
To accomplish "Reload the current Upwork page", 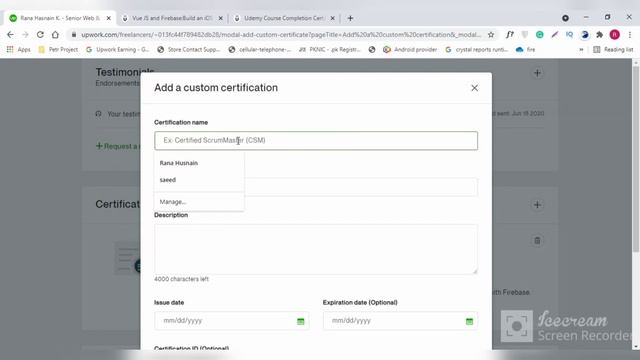I will click(40, 35).
